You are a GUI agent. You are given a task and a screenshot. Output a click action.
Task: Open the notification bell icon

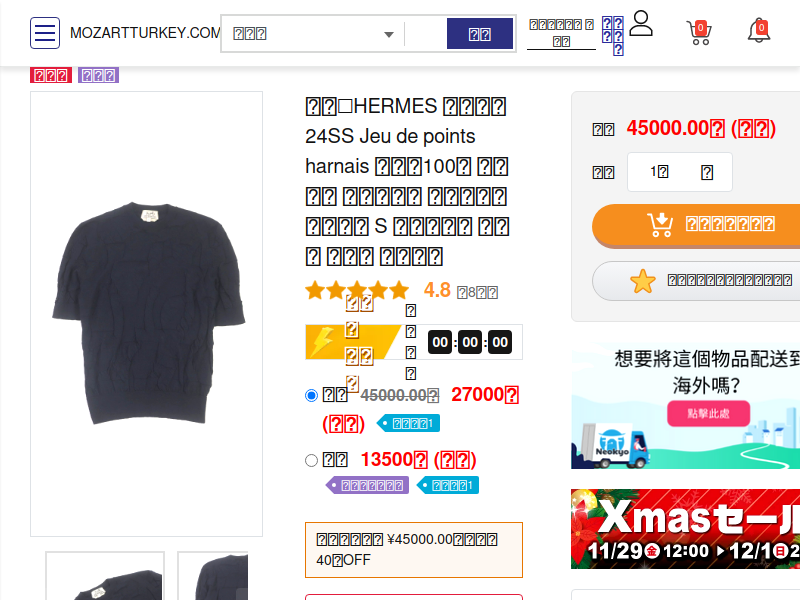(x=759, y=32)
